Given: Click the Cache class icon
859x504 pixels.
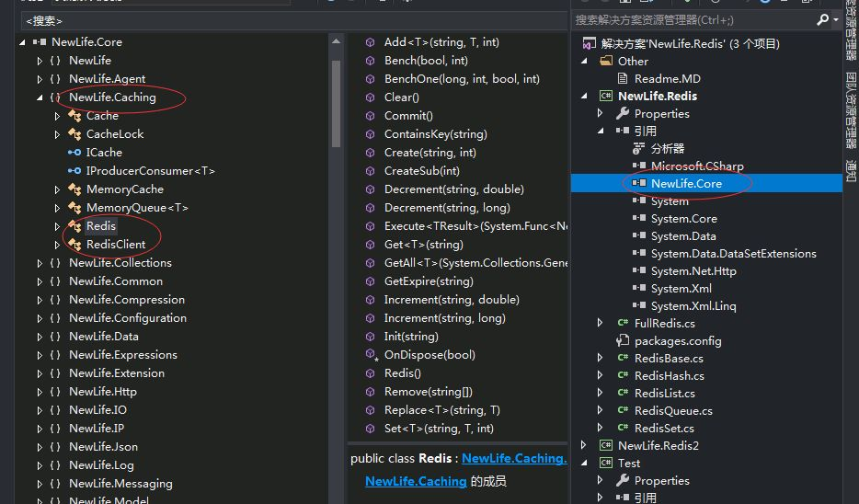Looking at the screenshot, I should 74,116.
